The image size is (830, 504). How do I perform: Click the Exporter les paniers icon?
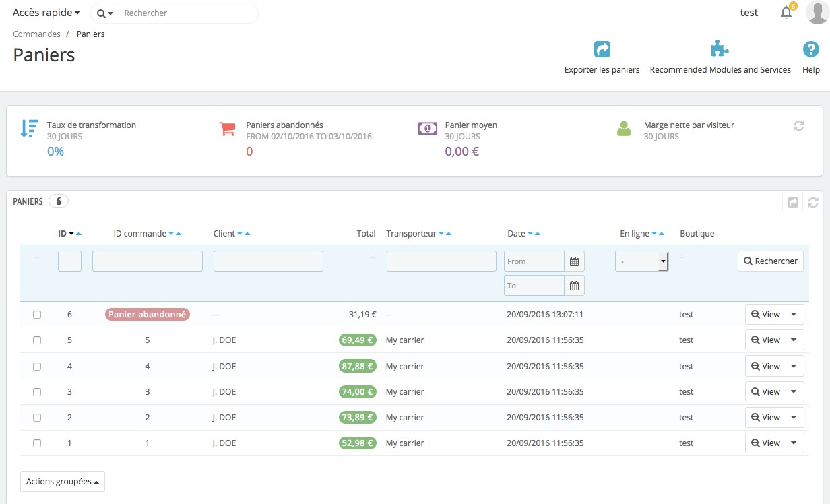pyautogui.click(x=602, y=50)
